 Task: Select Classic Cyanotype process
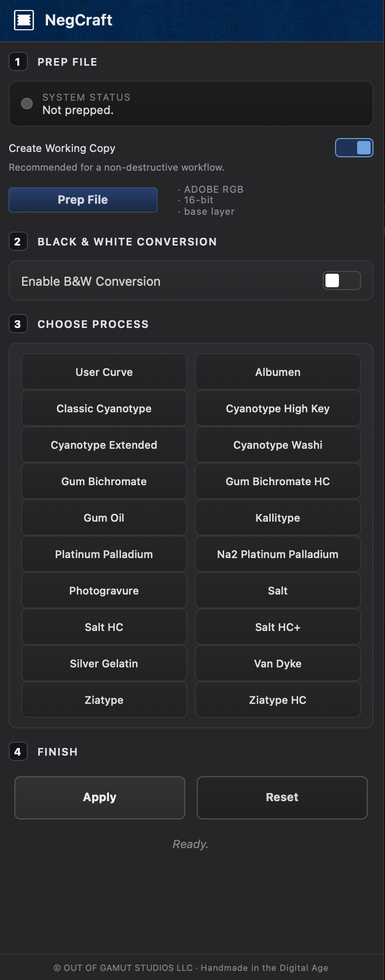(x=104, y=408)
